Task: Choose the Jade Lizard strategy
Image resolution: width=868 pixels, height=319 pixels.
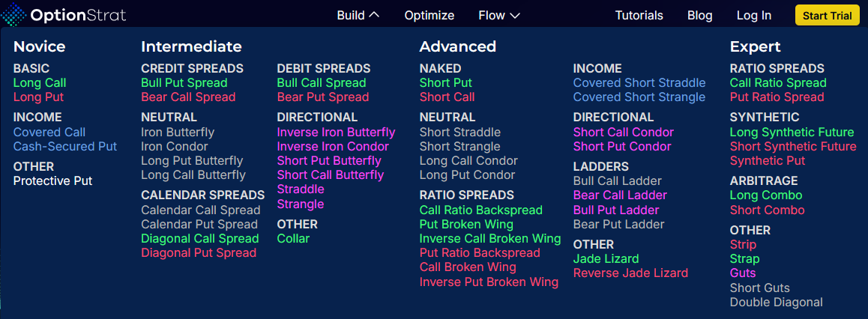Action: (606, 259)
